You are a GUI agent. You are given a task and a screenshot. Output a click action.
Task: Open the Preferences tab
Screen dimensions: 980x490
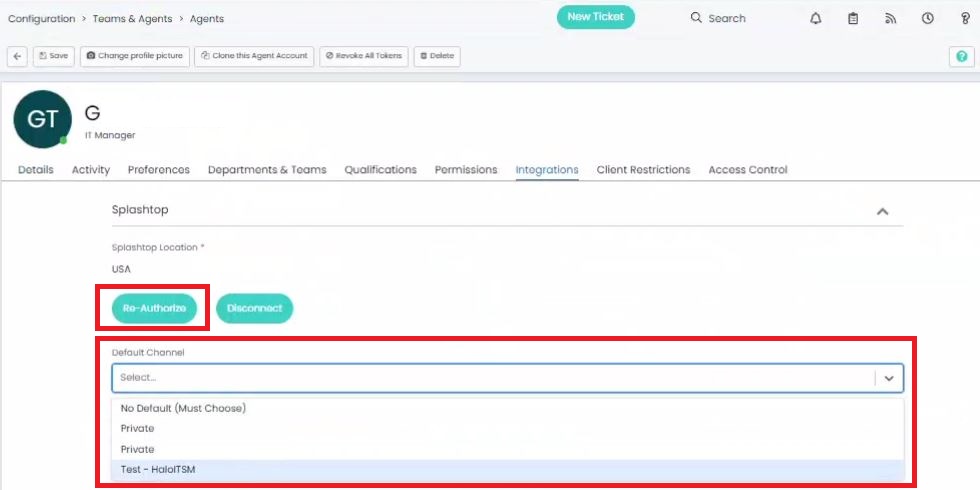tap(159, 170)
